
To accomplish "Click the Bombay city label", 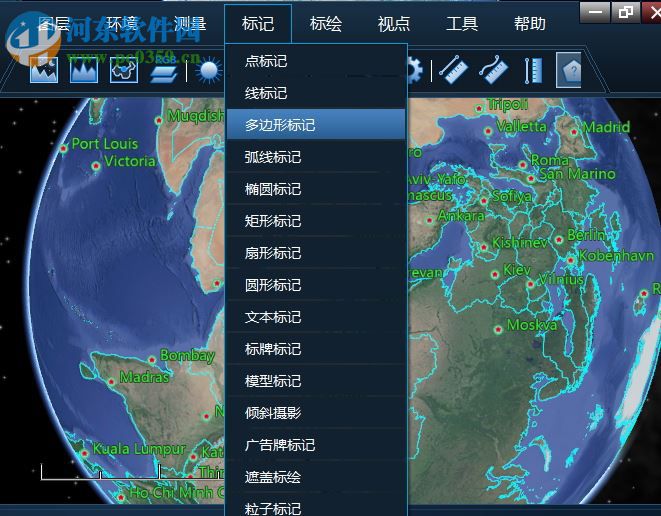I will pos(187,355).
